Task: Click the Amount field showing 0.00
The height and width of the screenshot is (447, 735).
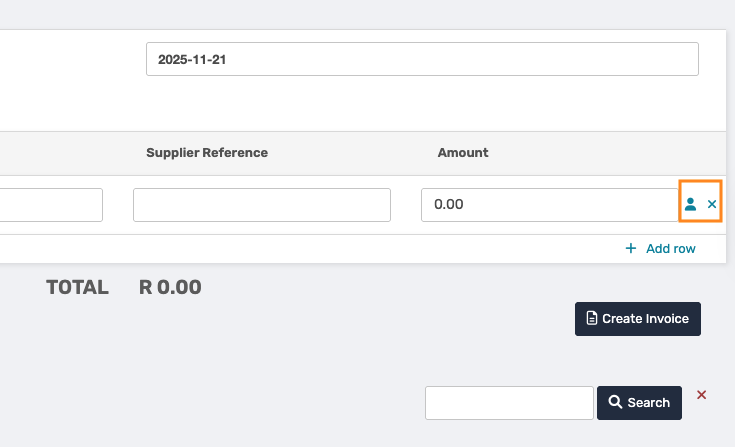Action: 550,205
